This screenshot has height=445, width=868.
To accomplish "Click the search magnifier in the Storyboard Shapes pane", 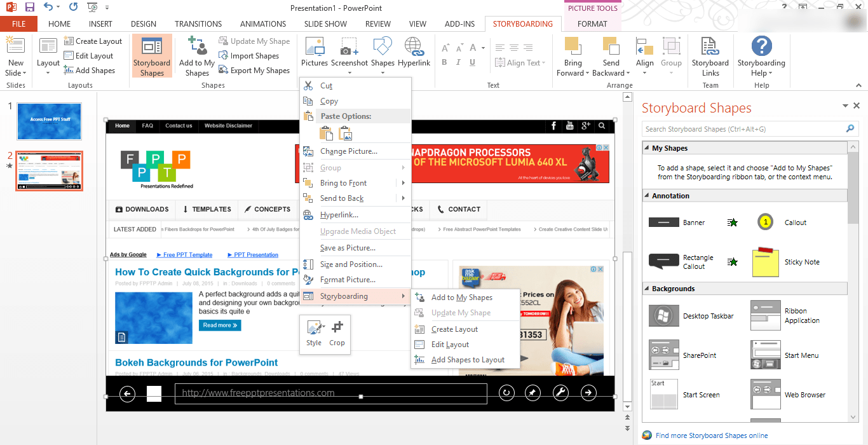I will (x=850, y=129).
